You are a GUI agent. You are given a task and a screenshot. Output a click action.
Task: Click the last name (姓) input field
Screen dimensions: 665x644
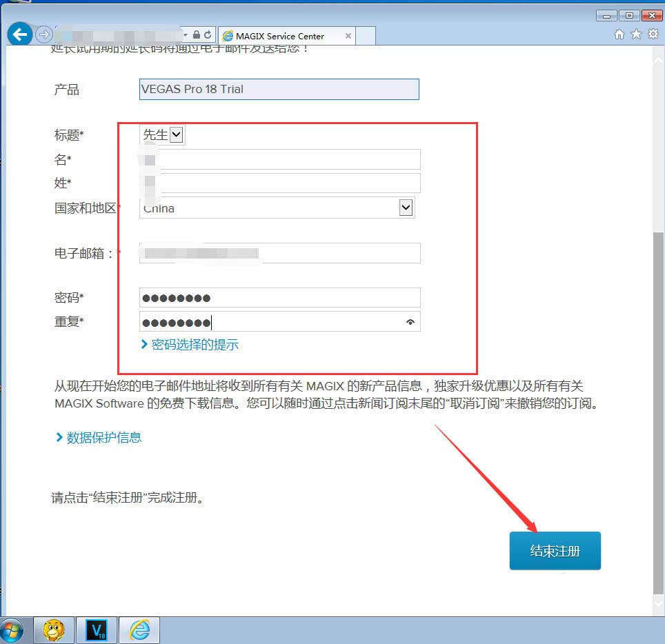tap(280, 183)
